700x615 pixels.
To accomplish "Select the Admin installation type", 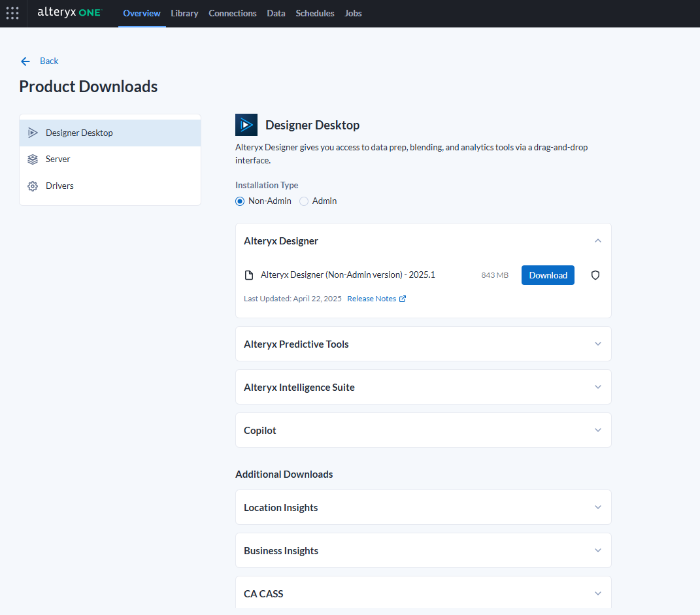I will coord(304,201).
